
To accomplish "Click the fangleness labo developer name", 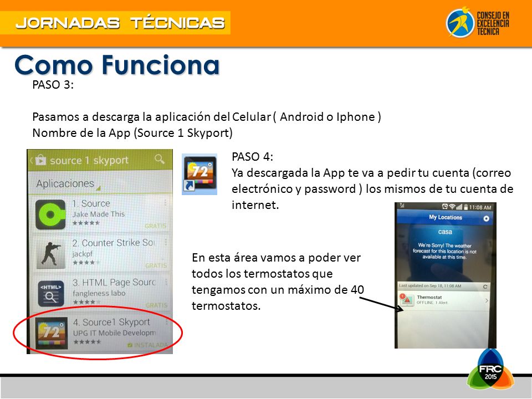I will point(99,293).
